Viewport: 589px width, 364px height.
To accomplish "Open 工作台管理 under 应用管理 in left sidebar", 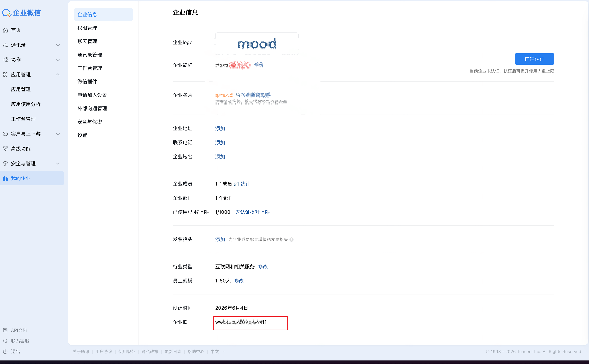I will coord(23,119).
